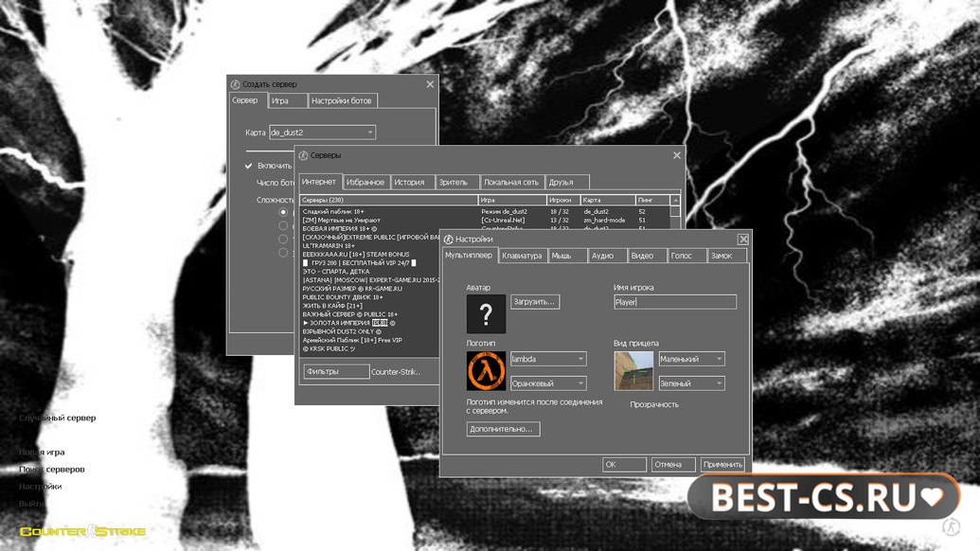Select server row ЭТО - СПАРТА, ДЕТКА
Screen dimensions: 980x551
pos(370,271)
